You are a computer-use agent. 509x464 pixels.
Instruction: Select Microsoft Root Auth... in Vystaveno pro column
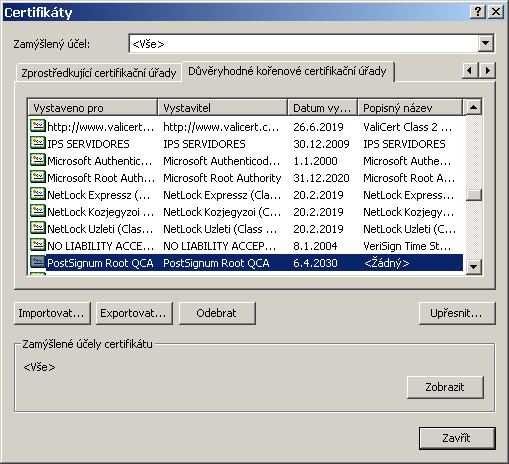(101, 178)
